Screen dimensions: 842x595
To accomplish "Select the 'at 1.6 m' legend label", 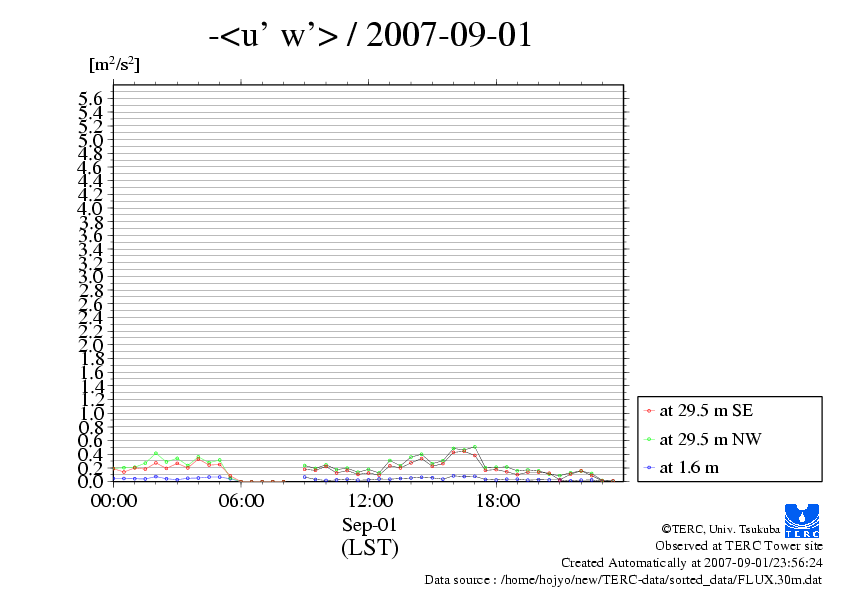I will pos(689,467).
